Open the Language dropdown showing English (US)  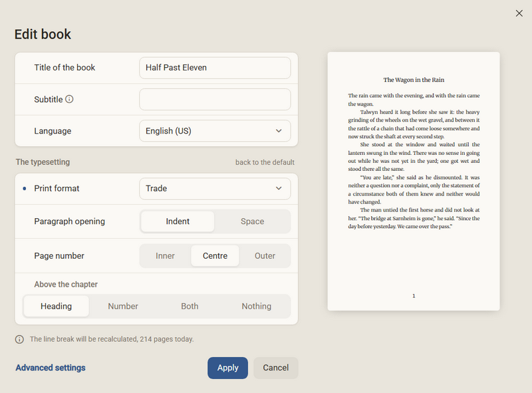[x=215, y=130]
